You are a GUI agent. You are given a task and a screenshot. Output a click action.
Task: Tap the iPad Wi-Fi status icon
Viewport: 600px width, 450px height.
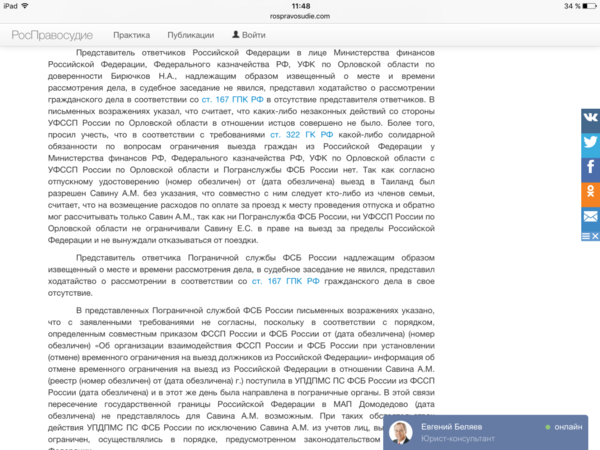coord(25,6)
